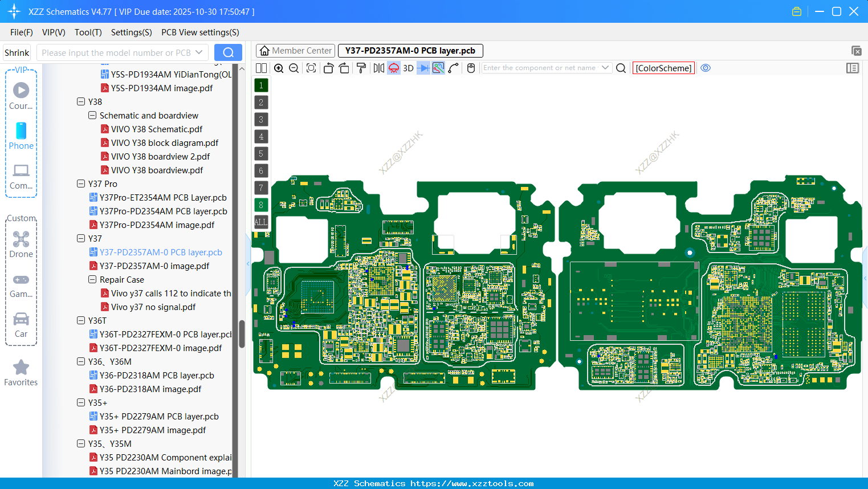Select the diode direction tool
Viewport: 868px width, 489px height.
tap(423, 68)
